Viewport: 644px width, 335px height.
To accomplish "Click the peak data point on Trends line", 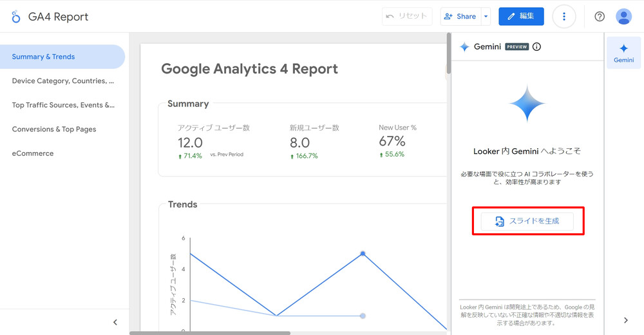I will pos(363,254).
